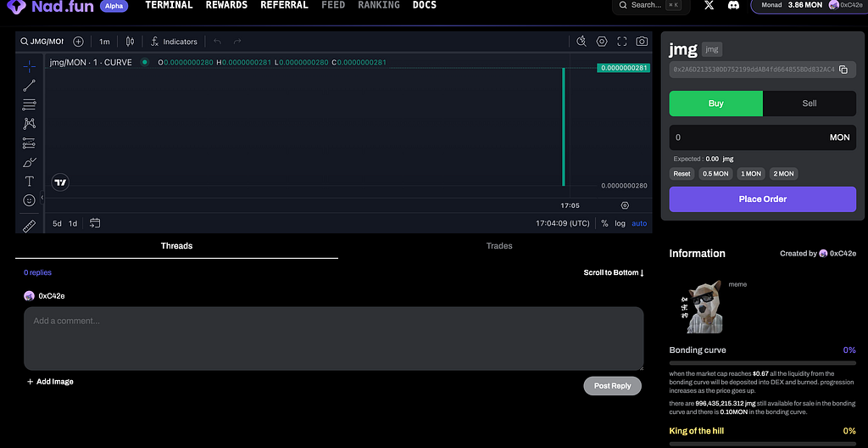Viewport: 868px width, 448px height.
Task: Open the RANKING nav item
Action: pyautogui.click(x=379, y=5)
